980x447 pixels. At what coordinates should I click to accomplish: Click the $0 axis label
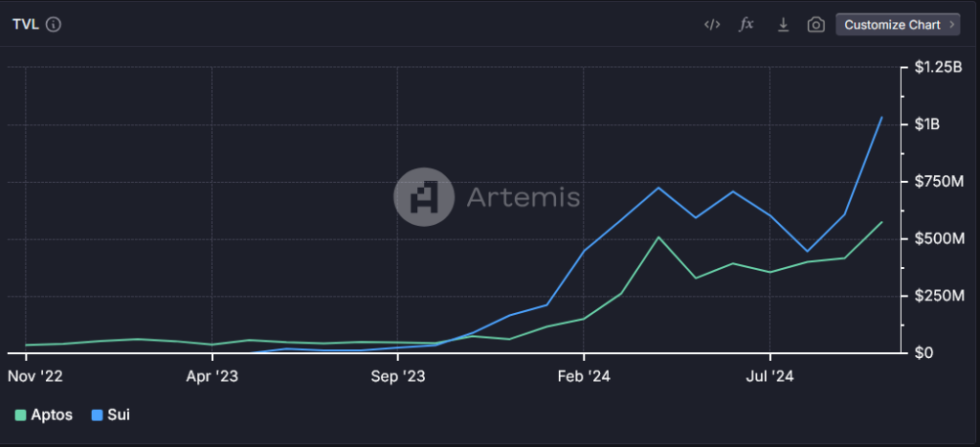click(x=924, y=353)
